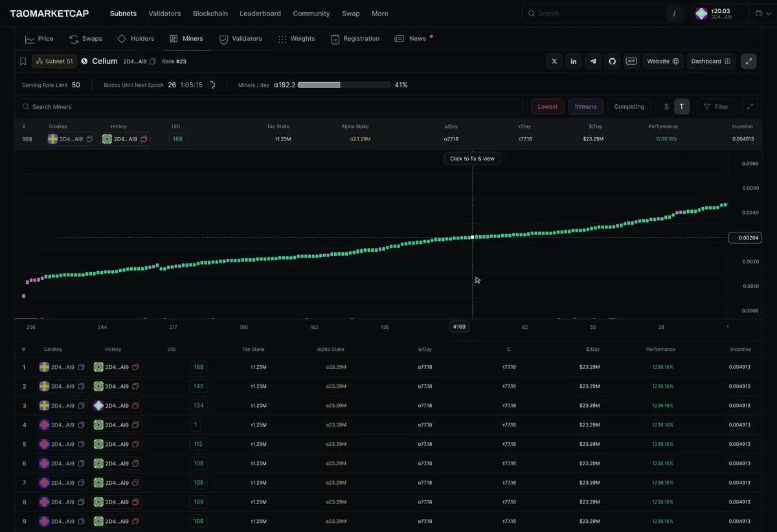Open Leaderboard in the top navigation
The height and width of the screenshot is (532, 777).
pos(260,14)
